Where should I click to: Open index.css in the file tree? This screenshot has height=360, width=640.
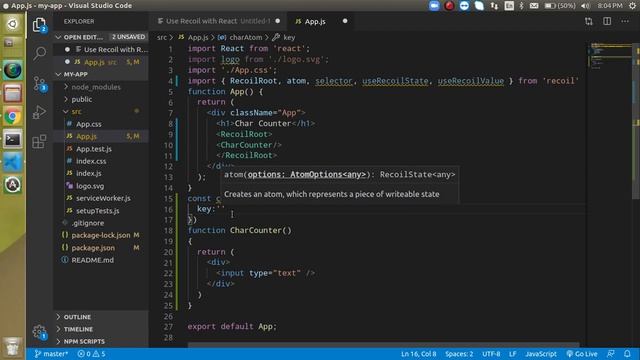click(x=101, y=161)
